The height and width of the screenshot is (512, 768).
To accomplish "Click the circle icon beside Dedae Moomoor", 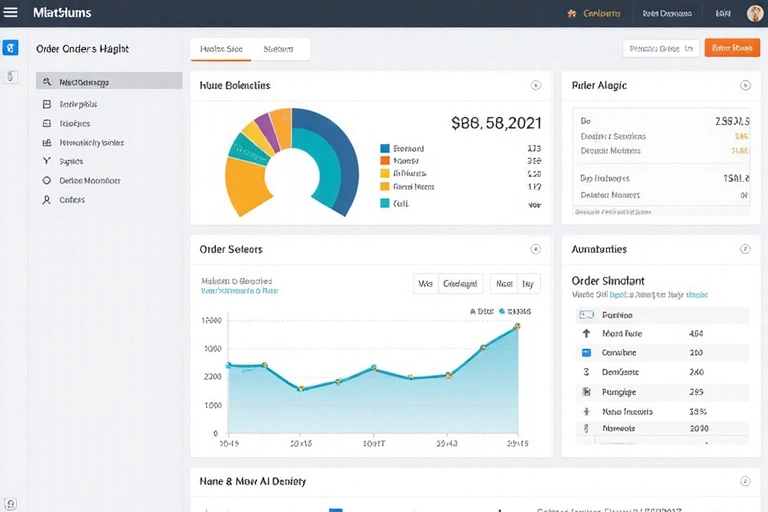I will (47, 180).
